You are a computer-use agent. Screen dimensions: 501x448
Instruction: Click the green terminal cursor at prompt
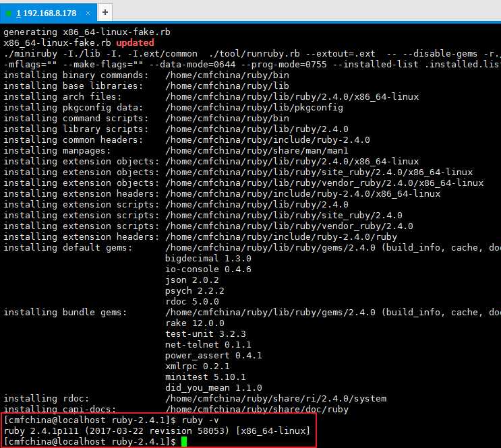[x=184, y=442]
